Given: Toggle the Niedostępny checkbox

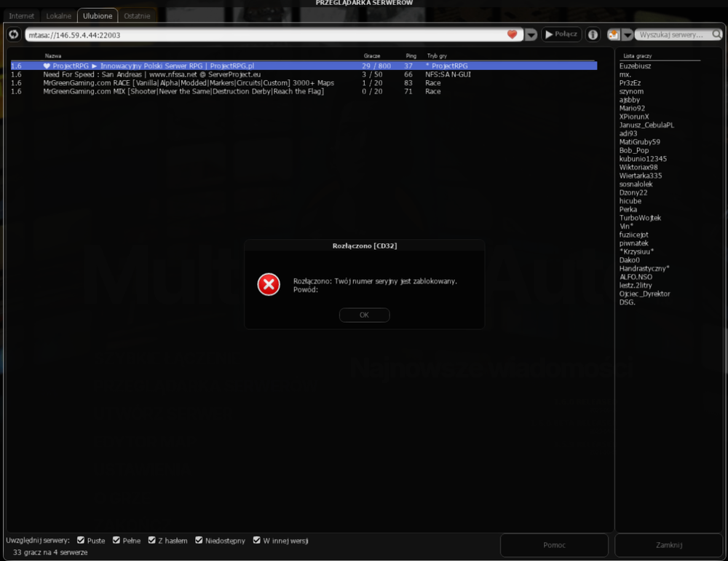Looking at the screenshot, I should coord(199,540).
